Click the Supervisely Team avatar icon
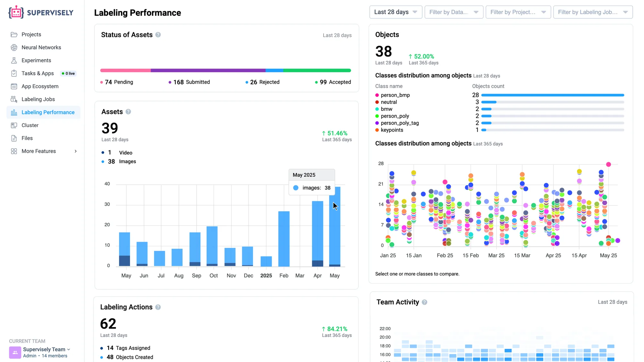This screenshot has width=644, height=362. 15,352
